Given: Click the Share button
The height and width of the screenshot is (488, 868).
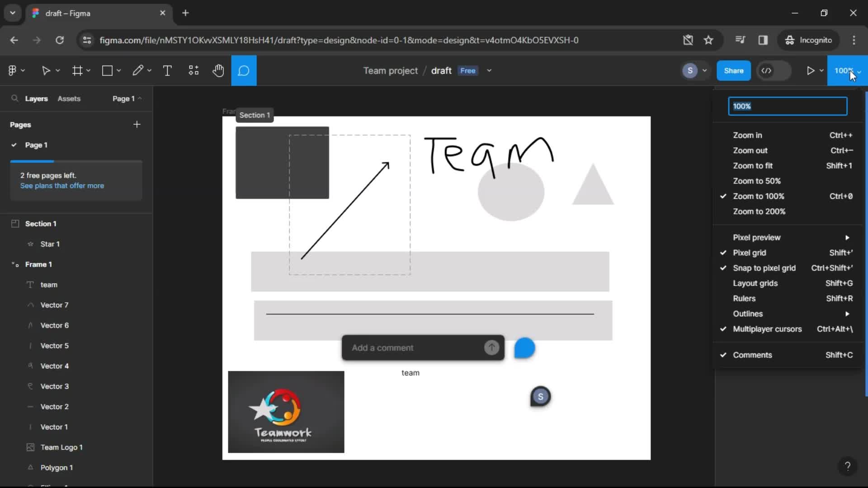Looking at the screenshot, I should pyautogui.click(x=734, y=70).
